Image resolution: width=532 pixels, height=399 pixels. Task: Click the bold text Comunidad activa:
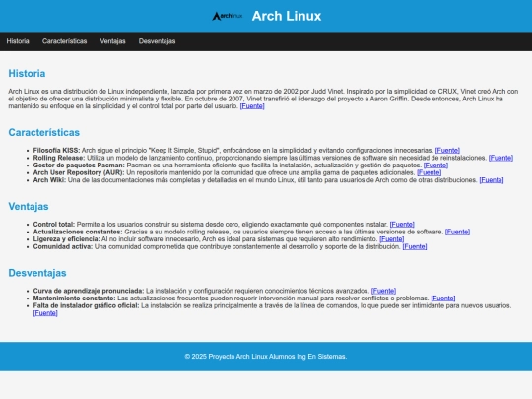pyautogui.click(x=63, y=246)
